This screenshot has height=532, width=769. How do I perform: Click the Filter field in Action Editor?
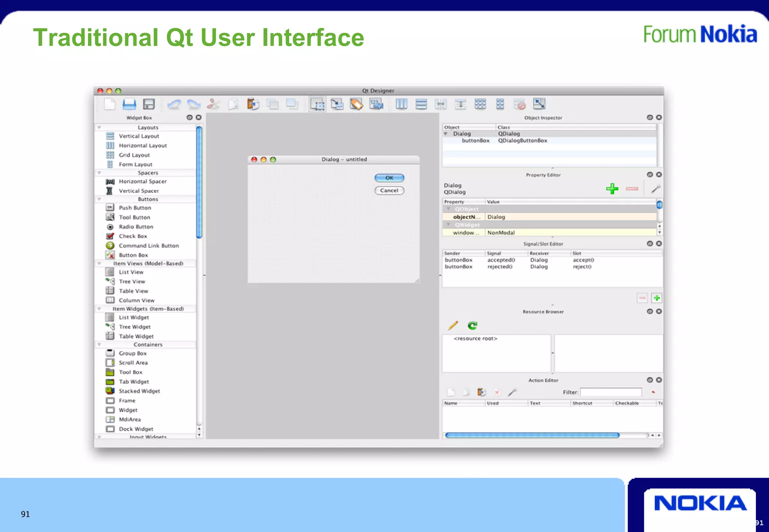click(611, 392)
